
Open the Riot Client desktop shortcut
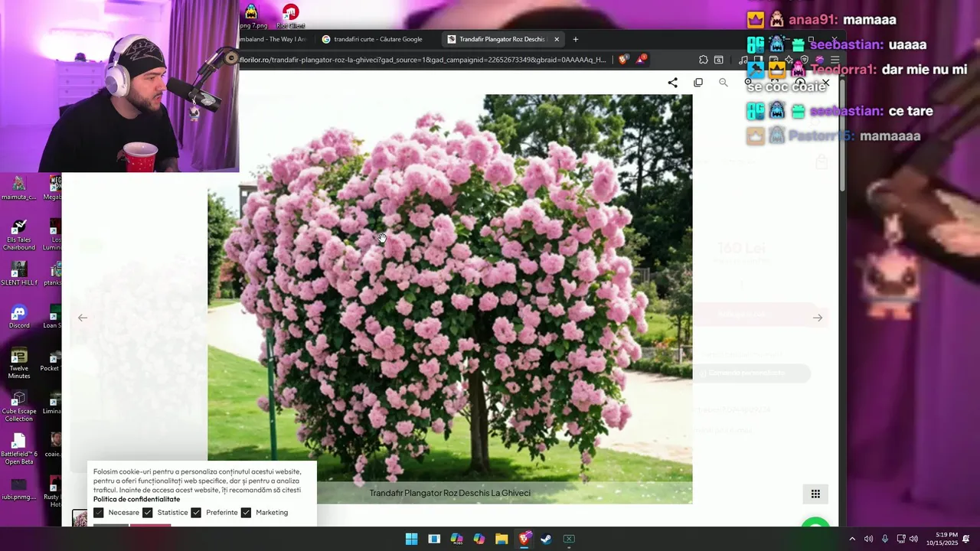click(x=290, y=16)
